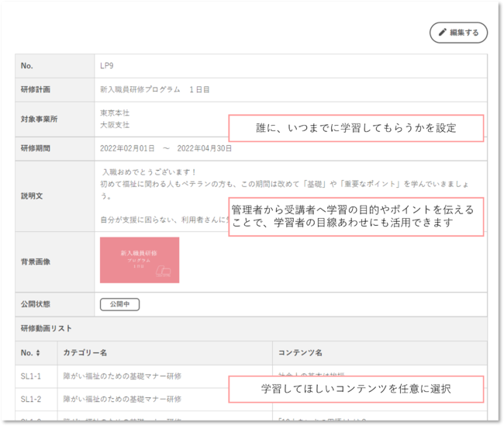Open the pink background image thumbnail

(x=140, y=260)
